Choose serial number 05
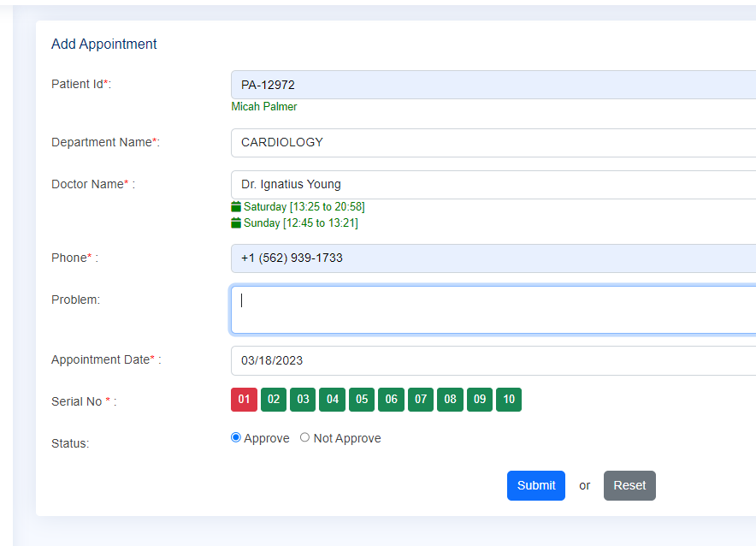The height and width of the screenshot is (546, 756). click(362, 400)
